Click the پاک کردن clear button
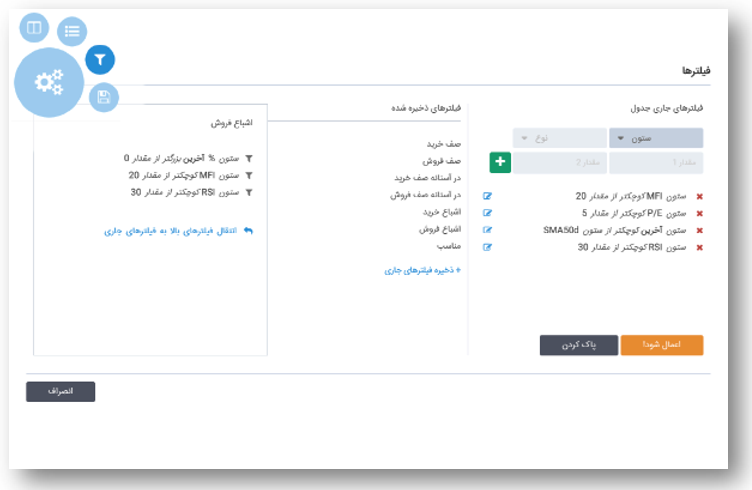The height and width of the screenshot is (490, 752). pyautogui.click(x=579, y=345)
